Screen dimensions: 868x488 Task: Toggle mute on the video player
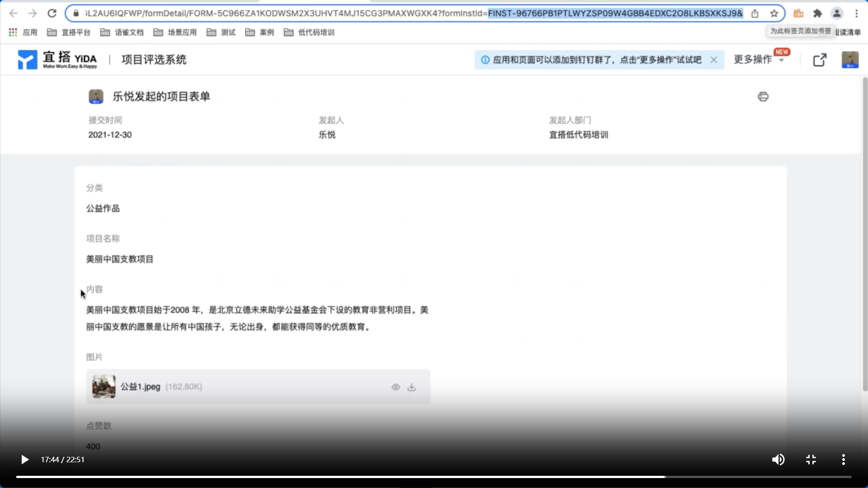click(778, 460)
